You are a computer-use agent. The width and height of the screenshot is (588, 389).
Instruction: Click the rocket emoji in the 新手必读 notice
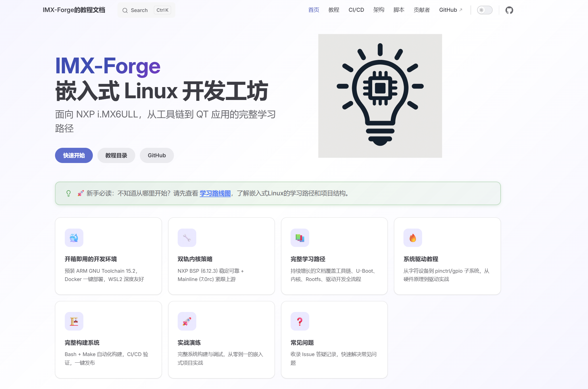(x=81, y=193)
